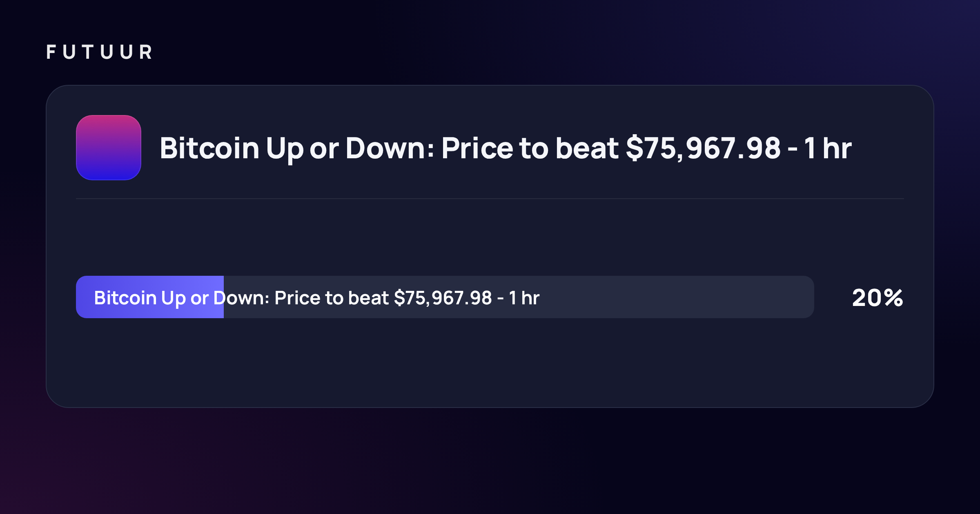Click the pink-purple gradient market icon

109,148
